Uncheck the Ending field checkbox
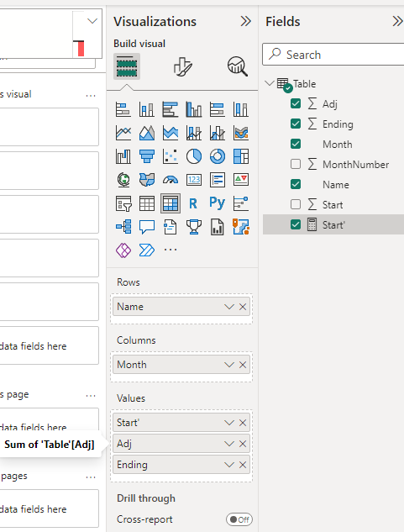404x532 pixels. (296, 124)
